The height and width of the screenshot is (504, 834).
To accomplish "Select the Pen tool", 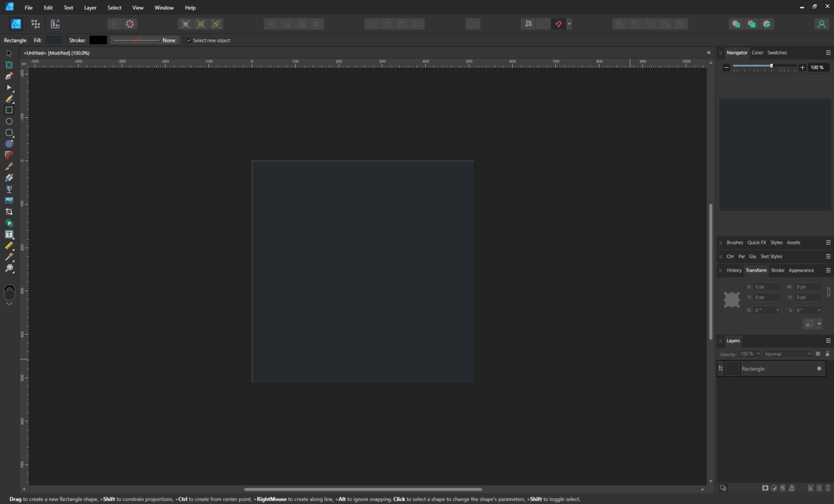I will tap(9, 76).
